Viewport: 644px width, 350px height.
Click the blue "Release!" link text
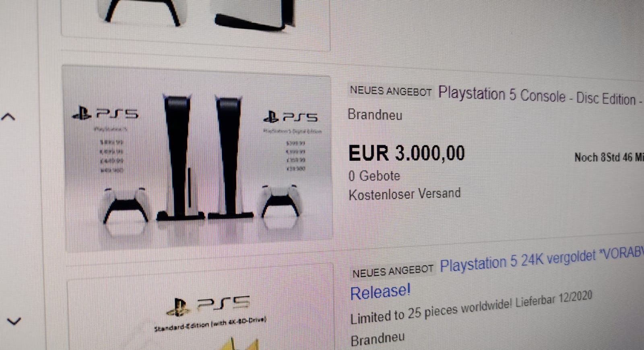[380, 291]
